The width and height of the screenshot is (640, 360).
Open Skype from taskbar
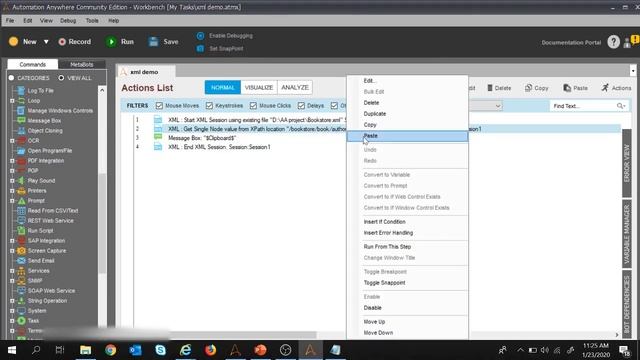pyautogui.click(x=160, y=350)
